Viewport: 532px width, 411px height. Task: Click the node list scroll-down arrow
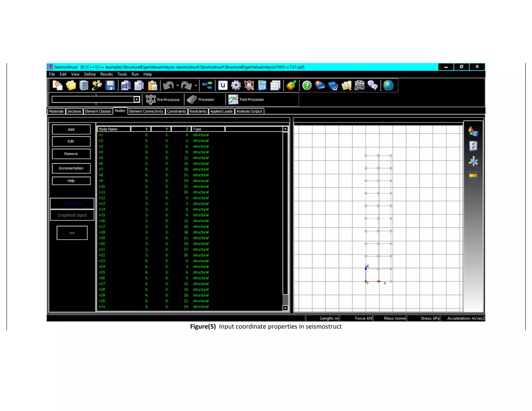[285, 308]
